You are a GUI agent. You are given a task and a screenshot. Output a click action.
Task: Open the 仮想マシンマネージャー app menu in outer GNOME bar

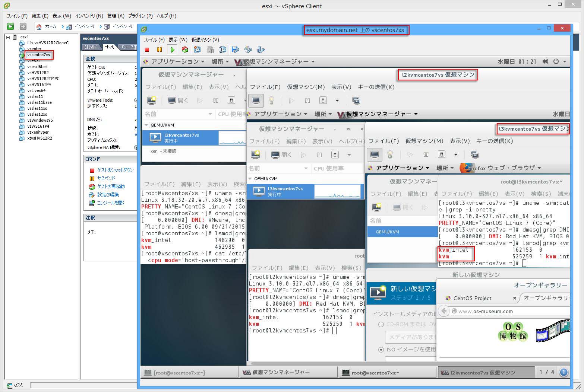[275, 61]
